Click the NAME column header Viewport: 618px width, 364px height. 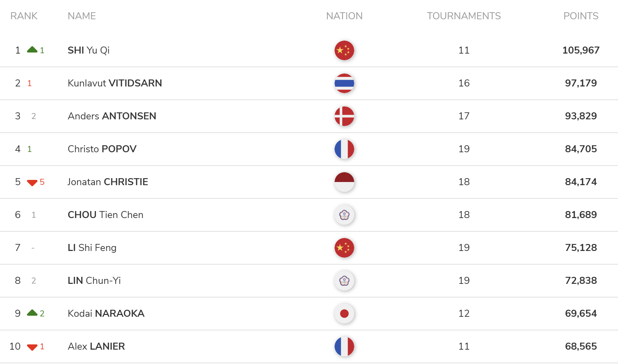click(x=82, y=16)
